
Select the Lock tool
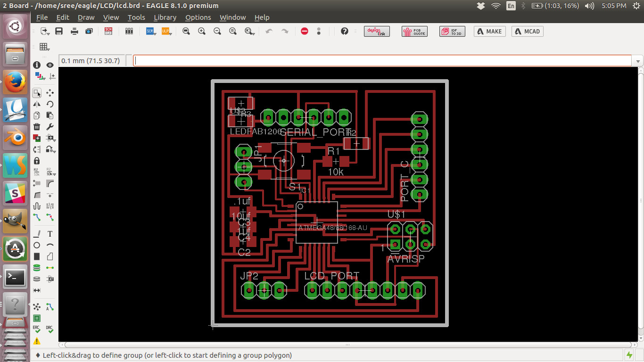pos(37,161)
